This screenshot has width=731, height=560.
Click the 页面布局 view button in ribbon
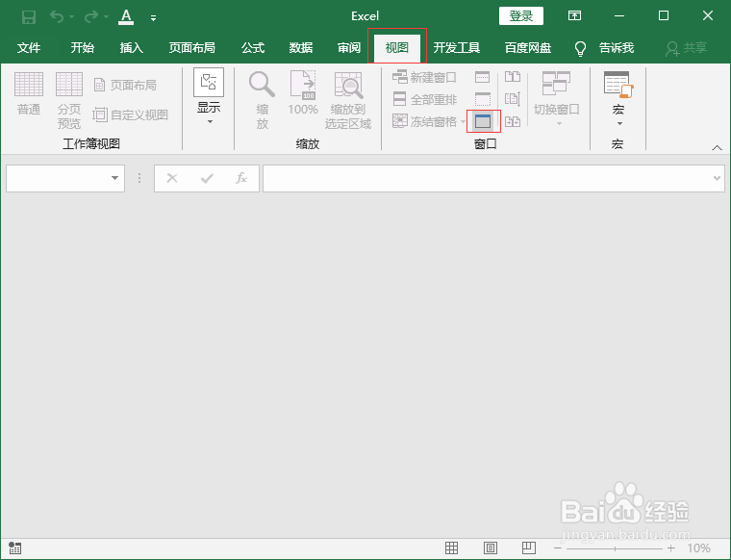pyautogui.click(x=125, y=86)
